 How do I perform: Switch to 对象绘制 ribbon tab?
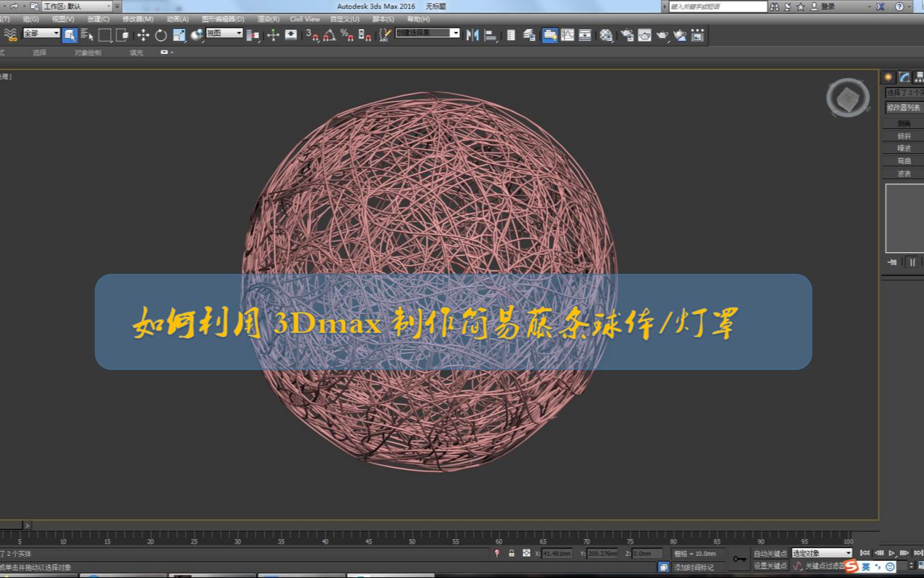(x=87, y=53)
